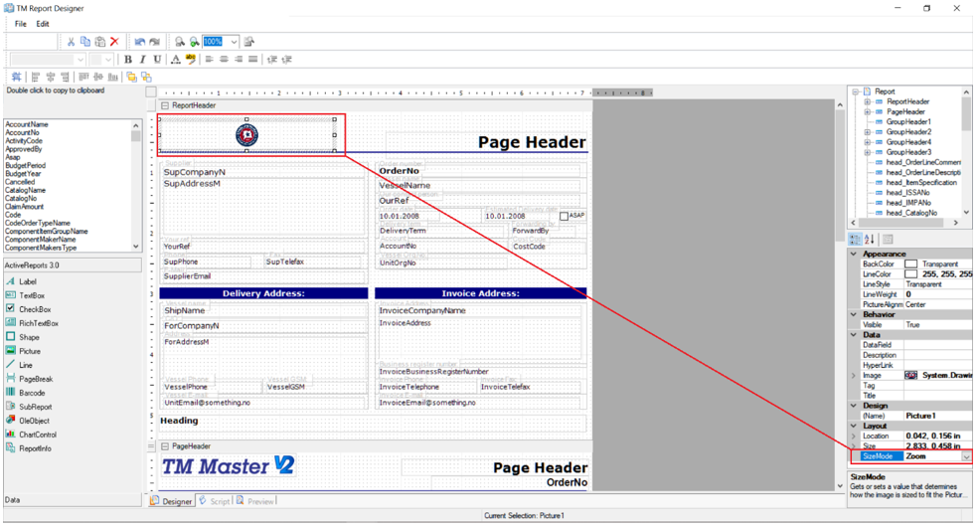Screen dimensions: 980x526
Task: Click the Undo arrow icon
Action: coord(139,42)
